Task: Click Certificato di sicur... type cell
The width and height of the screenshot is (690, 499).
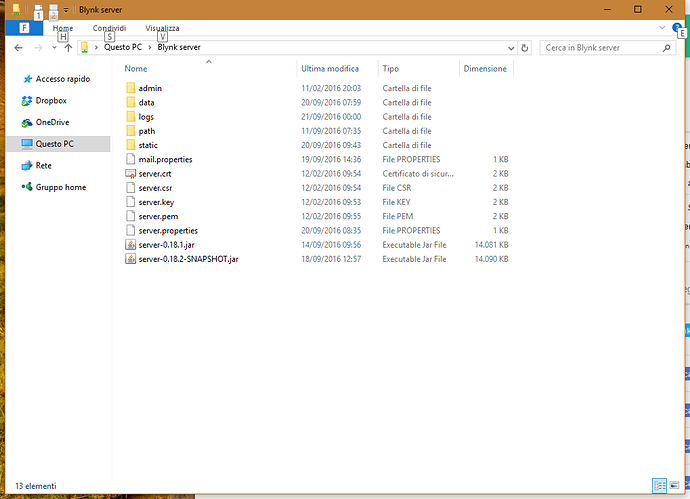Action: 418,174
